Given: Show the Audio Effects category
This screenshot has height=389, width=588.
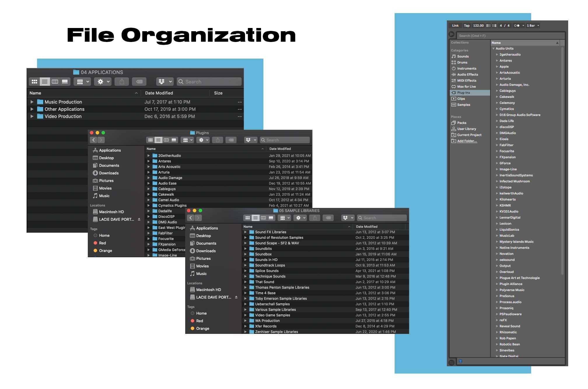Looking at the screenshot, I should [x=467, y=74].
